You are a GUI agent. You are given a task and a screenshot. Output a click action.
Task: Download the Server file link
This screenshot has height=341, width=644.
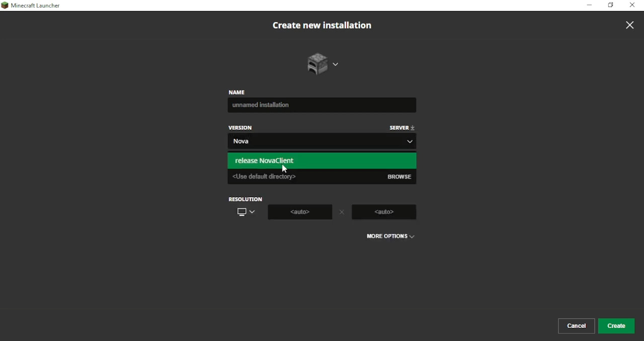[403, 128]
